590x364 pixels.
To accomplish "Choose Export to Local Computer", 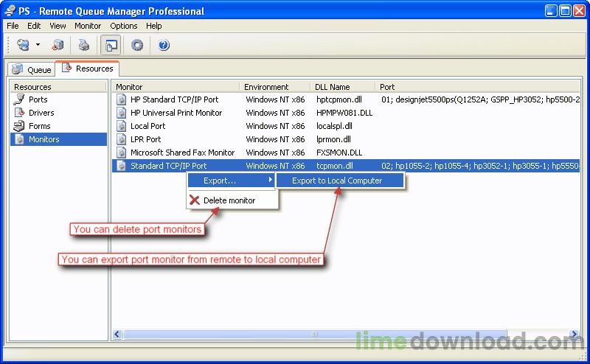I will pyautogui.click(x=340, y=181).
